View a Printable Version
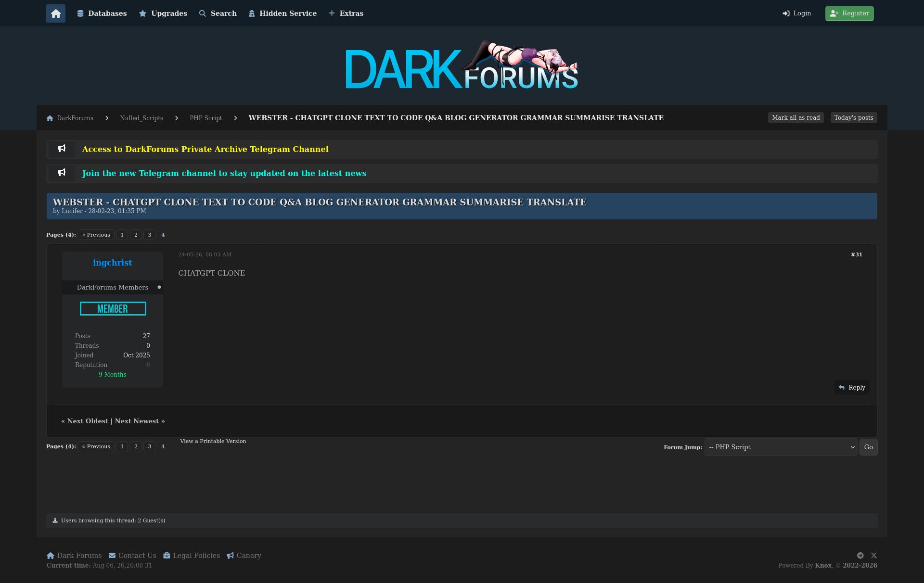This screenshot has width=924, height=583. point(213,441)
